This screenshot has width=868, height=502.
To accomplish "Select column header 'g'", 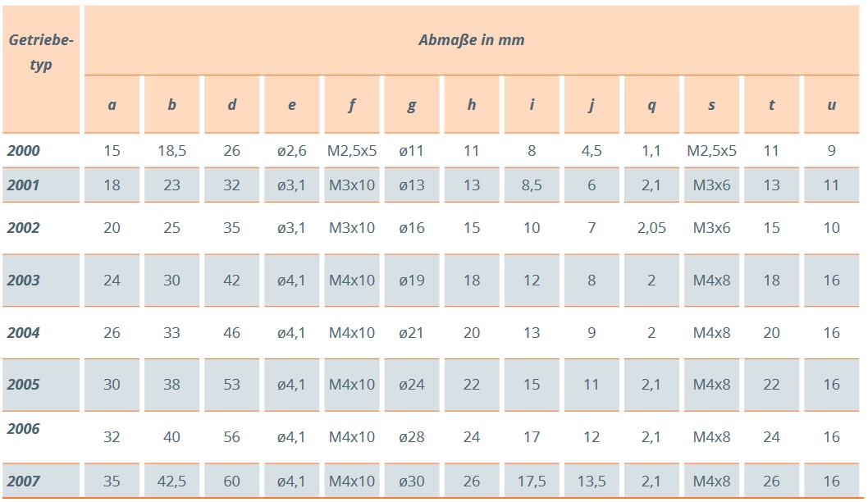I will coord(411,104).
